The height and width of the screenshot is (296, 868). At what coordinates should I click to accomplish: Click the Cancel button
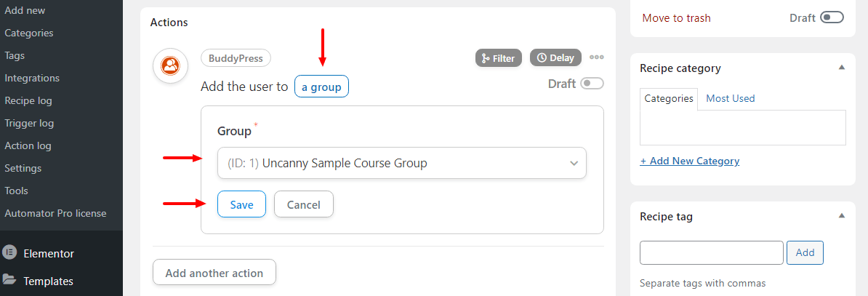point(303,204)
